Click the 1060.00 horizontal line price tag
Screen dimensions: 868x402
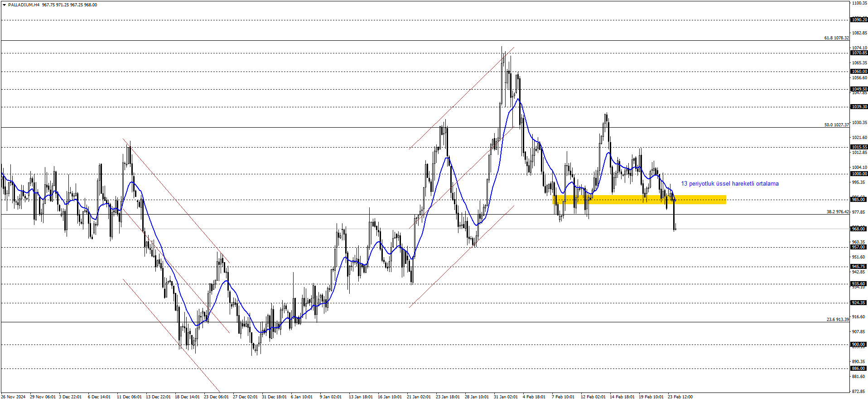pos(859,72)
